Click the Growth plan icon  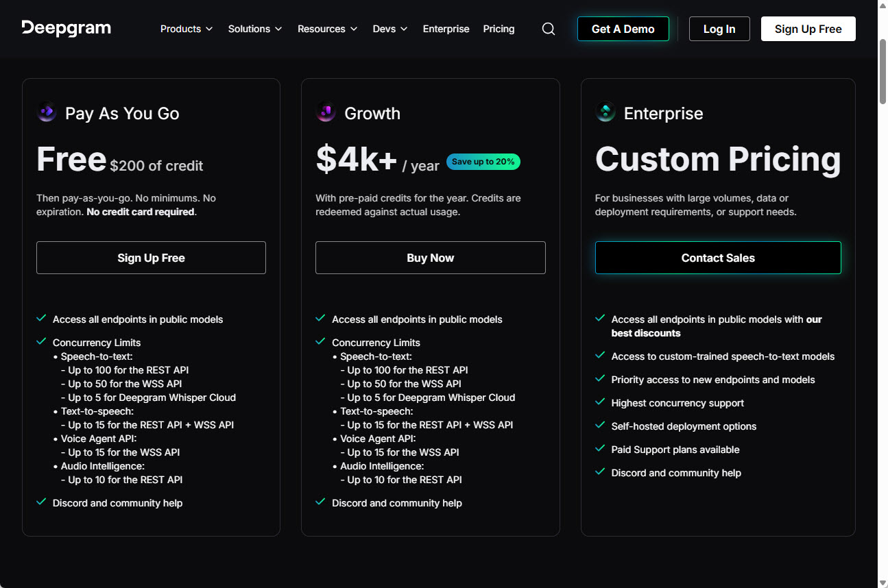[326, 112]
